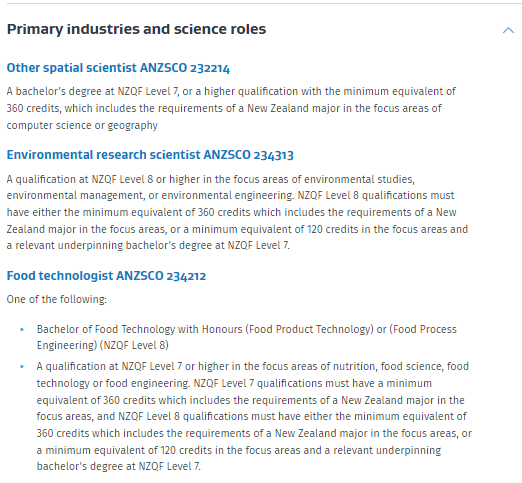The image size is (522, 483).
Task: Click the Primary industries and science roles heading
Action: click(x=136, y=29)
